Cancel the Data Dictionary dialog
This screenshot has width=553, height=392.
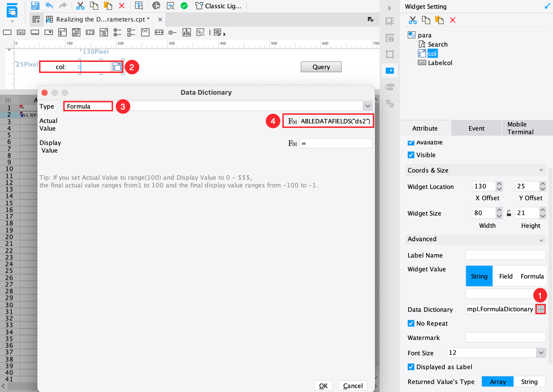coord(353,386)
